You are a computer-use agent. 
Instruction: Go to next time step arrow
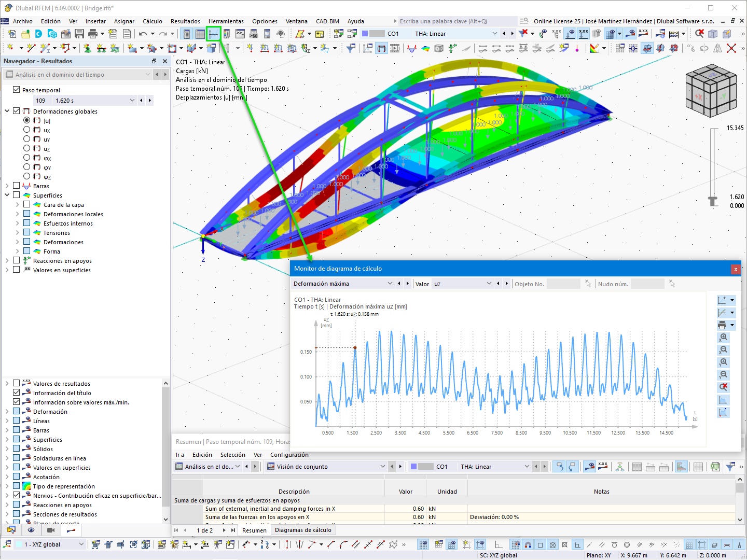coord(150,101)
